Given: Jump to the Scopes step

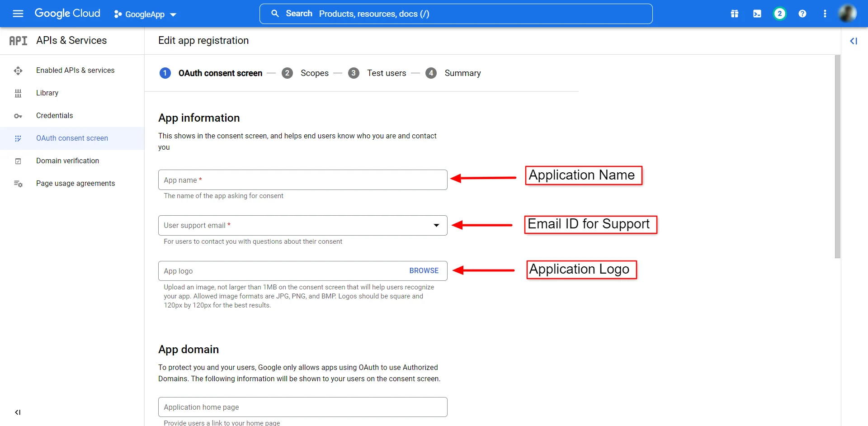Looking at the screenshot, I should 314,73.
